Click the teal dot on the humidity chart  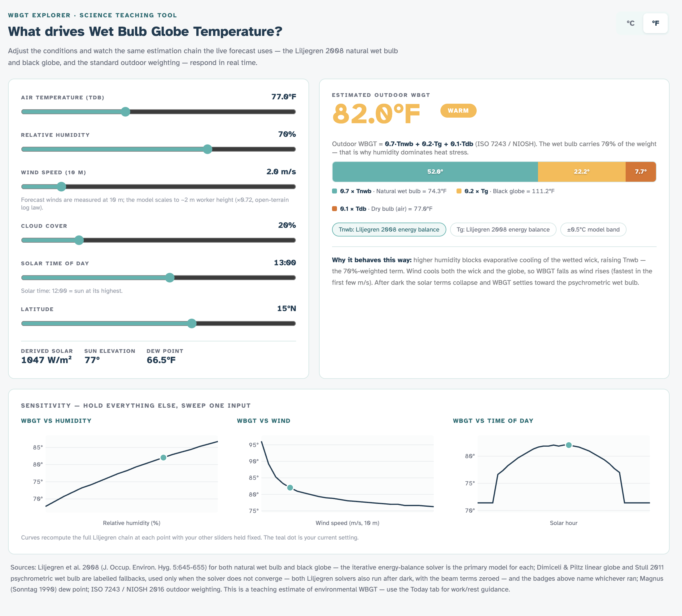click(164, 458)
